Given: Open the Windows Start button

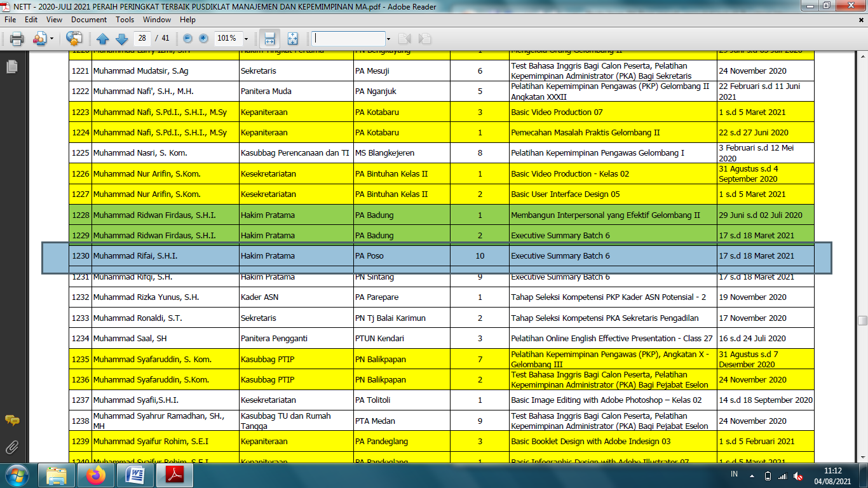Looking at the screenshot, I should coord(16,475).
